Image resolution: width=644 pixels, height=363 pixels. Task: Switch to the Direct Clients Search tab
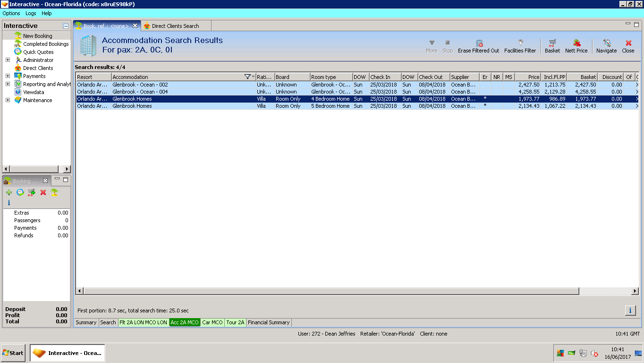point(176,26)
